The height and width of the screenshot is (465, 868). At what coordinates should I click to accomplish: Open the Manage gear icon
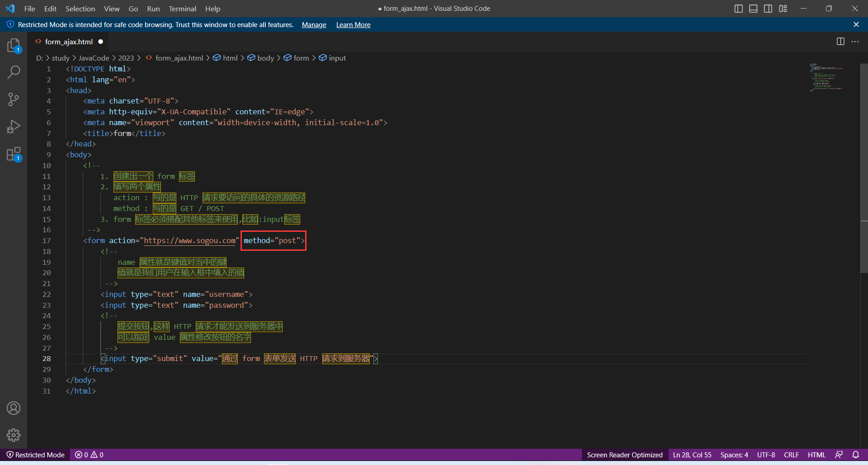14,435
